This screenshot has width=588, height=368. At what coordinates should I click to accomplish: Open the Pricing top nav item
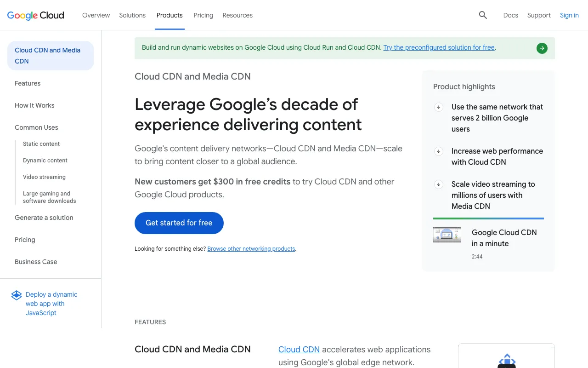[204, 15]
